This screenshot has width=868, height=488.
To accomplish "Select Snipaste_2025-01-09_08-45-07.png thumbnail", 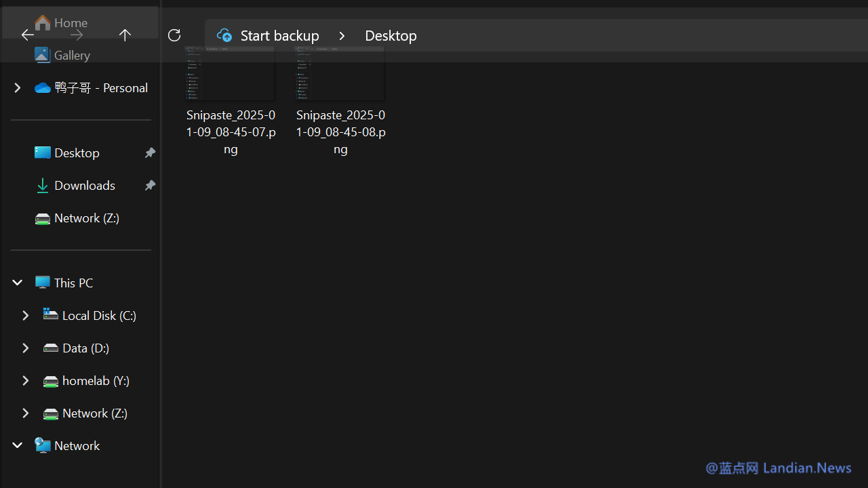I will [x=230, y=73].
